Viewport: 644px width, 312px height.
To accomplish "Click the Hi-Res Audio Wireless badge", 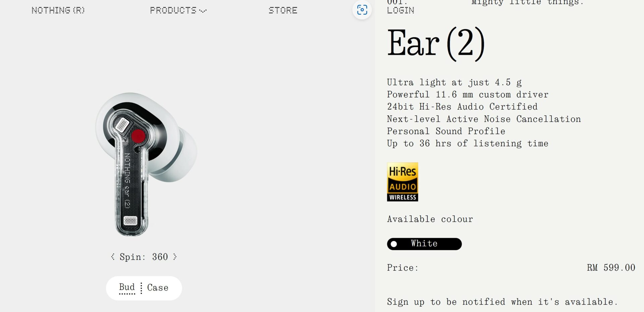I will click(x=402, y=182).
